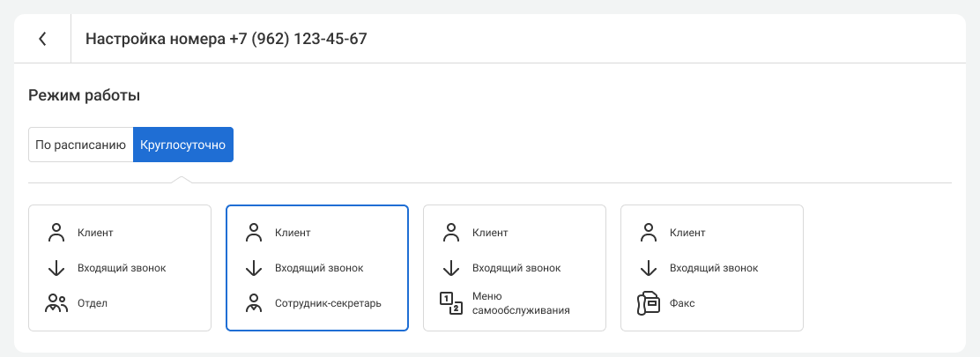Click the Сотрудник-секретарь label text
Image resolution: width=980 pixels, height=357 pixels.
(x=328, y=303)
